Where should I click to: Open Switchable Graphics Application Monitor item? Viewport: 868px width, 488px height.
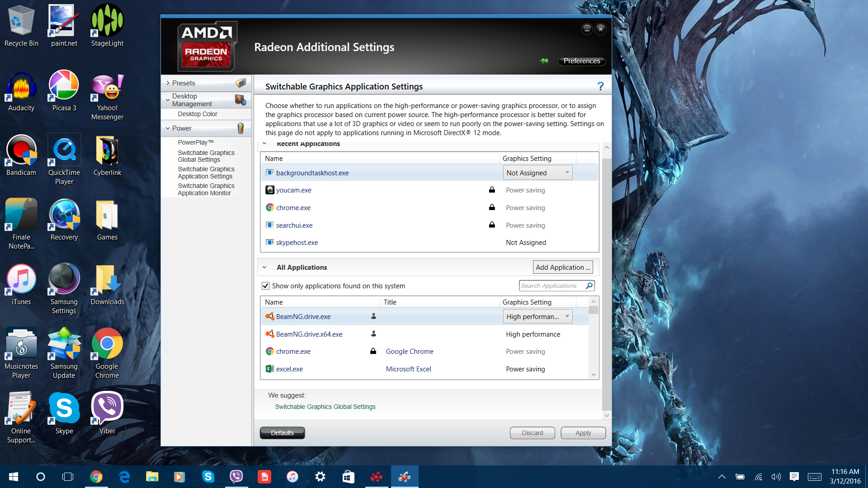[x=206, y=189]
